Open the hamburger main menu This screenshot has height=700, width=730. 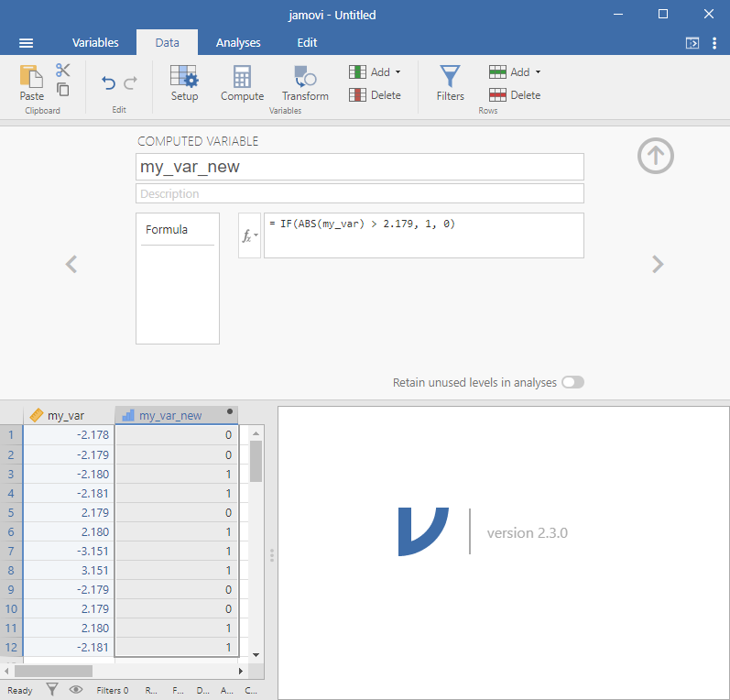point(26,43)
